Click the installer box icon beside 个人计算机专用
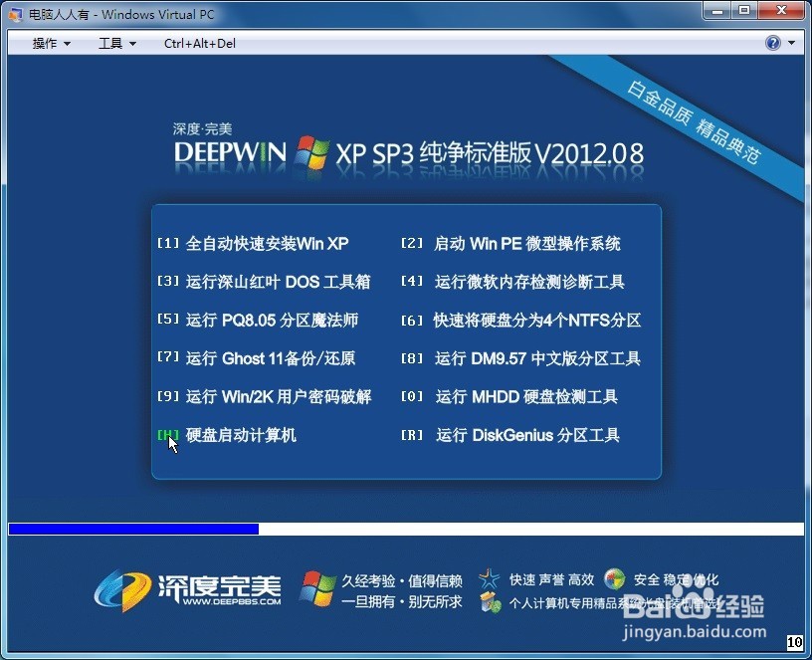 491,602
